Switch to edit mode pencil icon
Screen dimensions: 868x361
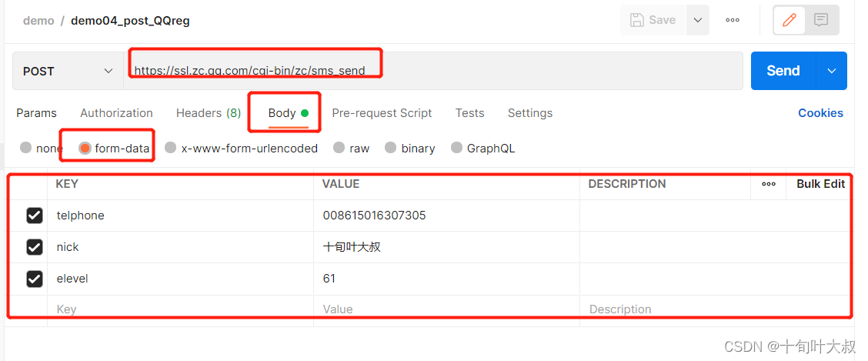tap(790, 20)
